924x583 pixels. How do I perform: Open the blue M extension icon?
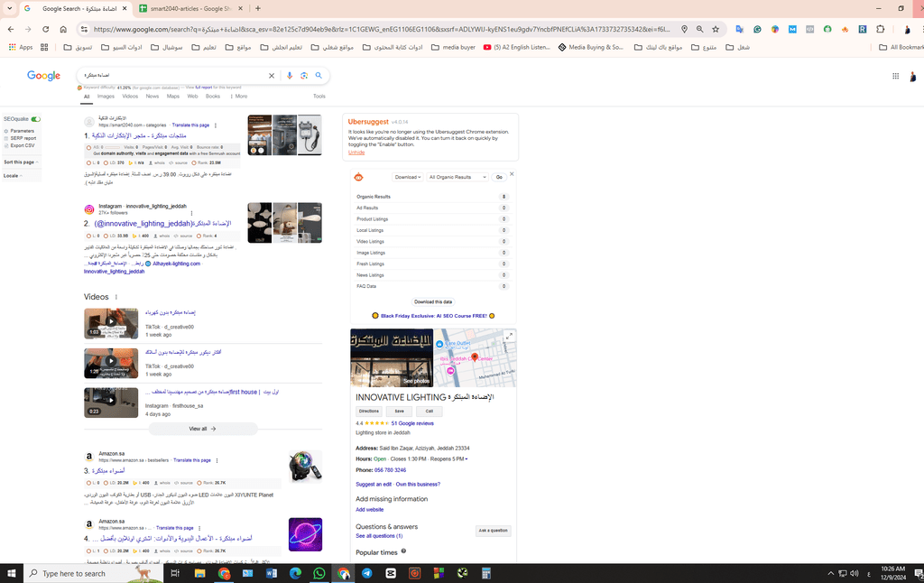click(792, 29)
